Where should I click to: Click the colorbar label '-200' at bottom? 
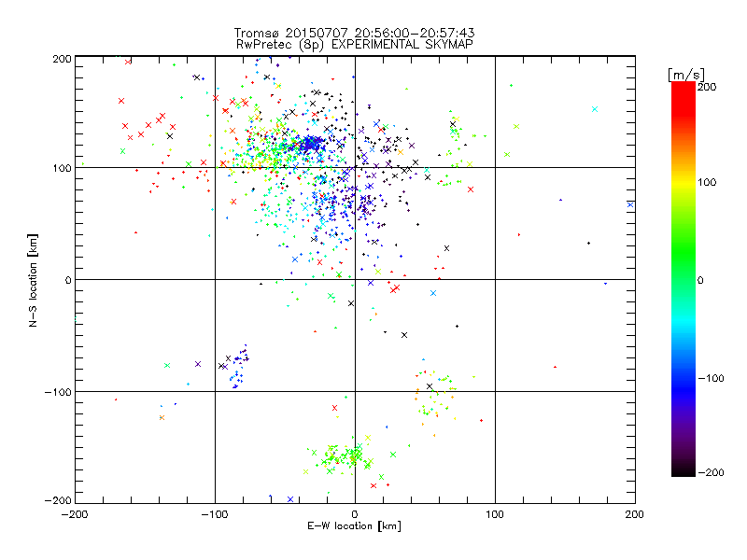[x=711, y=472]
